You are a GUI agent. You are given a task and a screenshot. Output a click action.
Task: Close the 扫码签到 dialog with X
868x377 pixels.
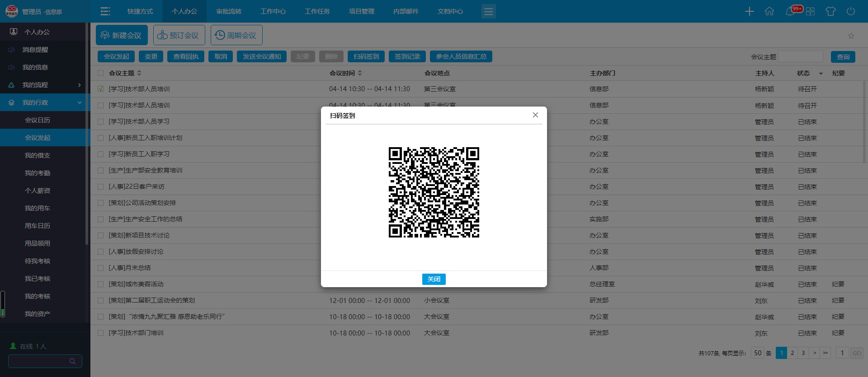tap(535, 115)
